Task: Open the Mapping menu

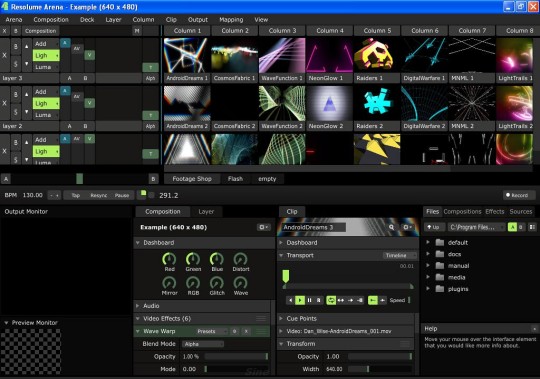Action: pyautogui.click(x=231, y=20)
